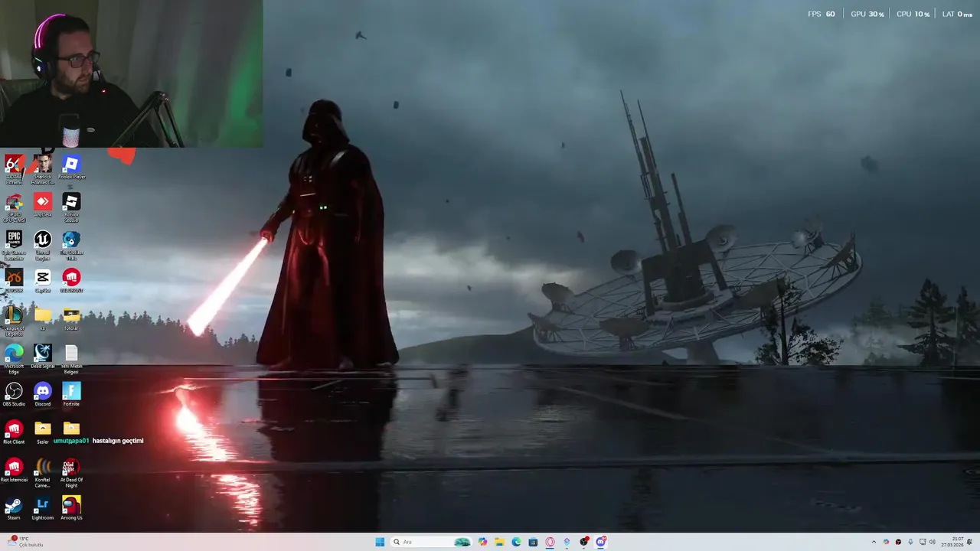
Task: Open File Explorer from the taskbar
Action: coord(499,542)
